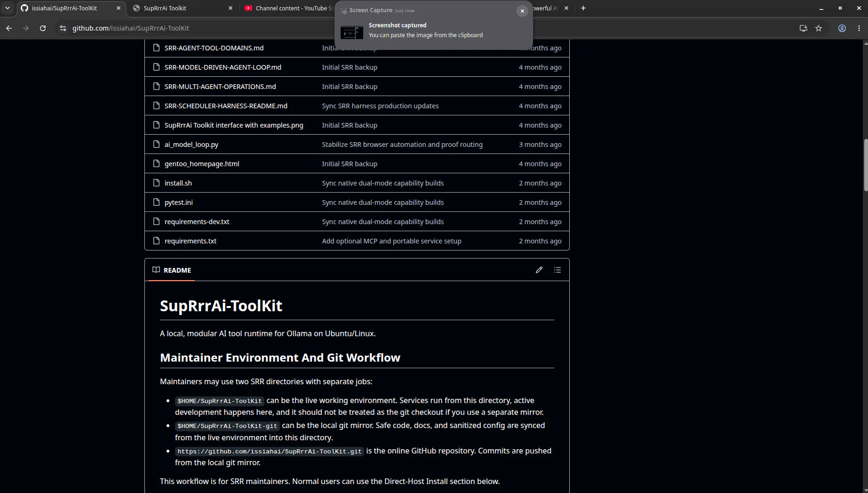This screenshot has width=868, height=493.
Task: Open SRR-AGENT-TOOL-DOMAINS.md file
Action: [x=214, y=48]
